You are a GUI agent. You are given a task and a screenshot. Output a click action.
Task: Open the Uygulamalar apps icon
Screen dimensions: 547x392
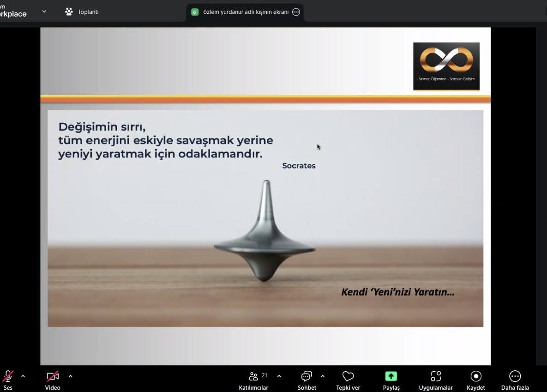tap(436, 376)
